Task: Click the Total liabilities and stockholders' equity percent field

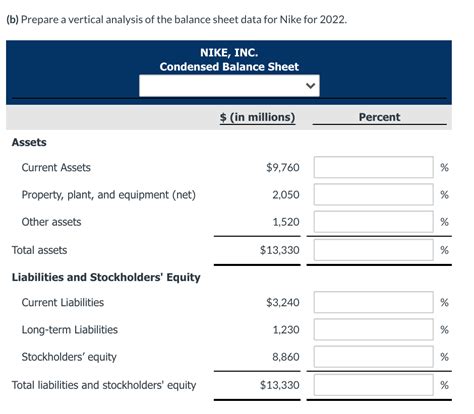Action: pyautogui.click(x=374, y=385)
